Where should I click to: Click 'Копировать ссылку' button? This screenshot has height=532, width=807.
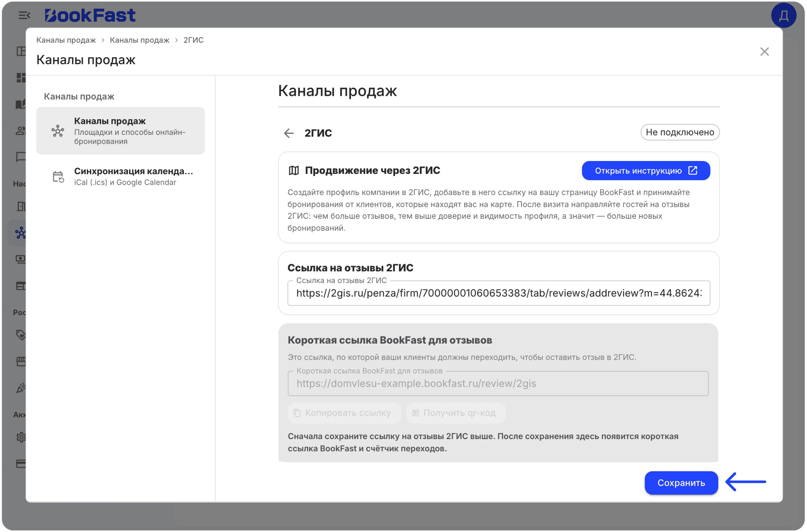coord(344,413)
